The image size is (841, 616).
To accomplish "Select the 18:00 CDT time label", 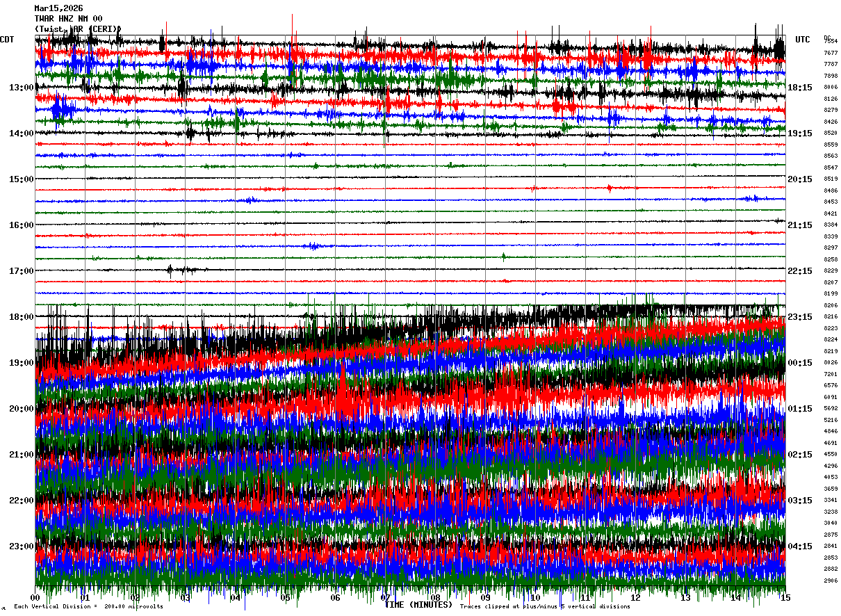I will (x=22, y=317).
